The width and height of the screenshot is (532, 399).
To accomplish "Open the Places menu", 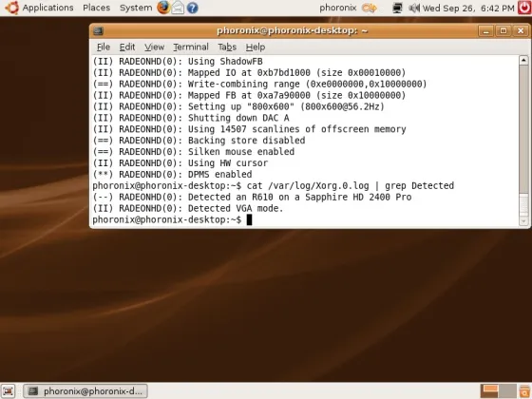I will click(x=96, y=8).
